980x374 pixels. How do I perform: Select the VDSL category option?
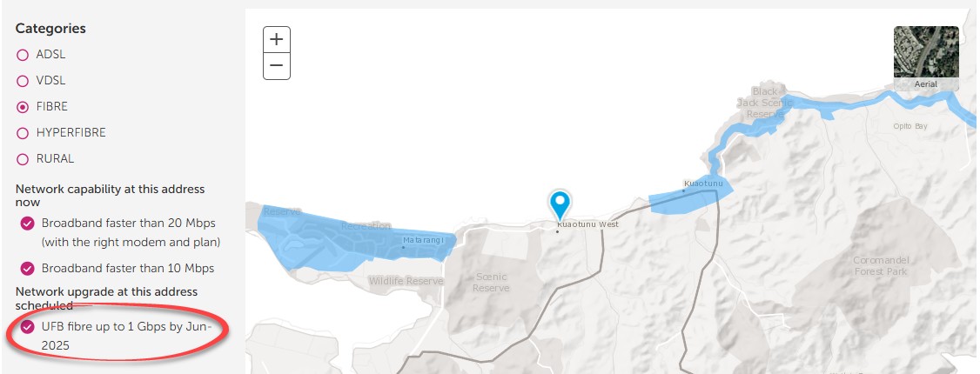23,81
